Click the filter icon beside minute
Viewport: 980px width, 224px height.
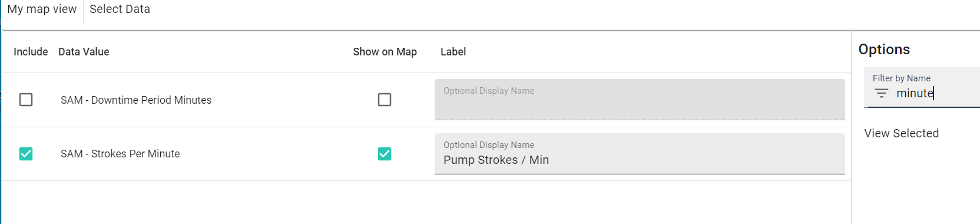click(881, 93)
